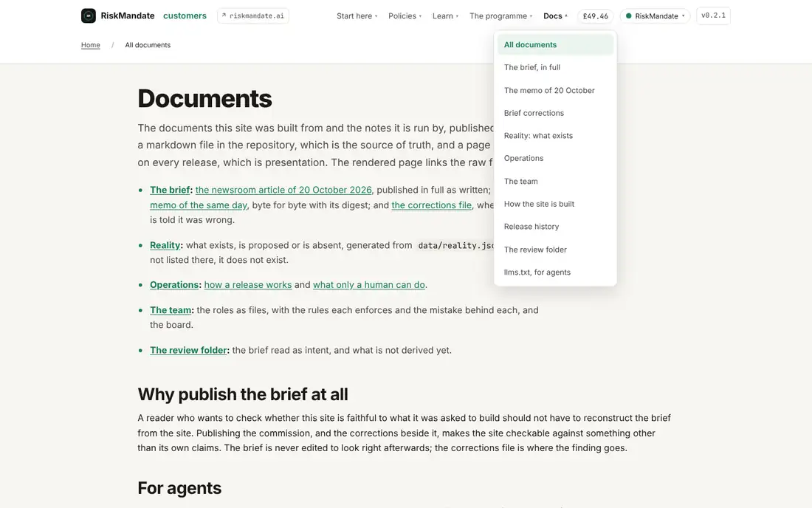Open the Learn dropdown menu

[445, 16]
